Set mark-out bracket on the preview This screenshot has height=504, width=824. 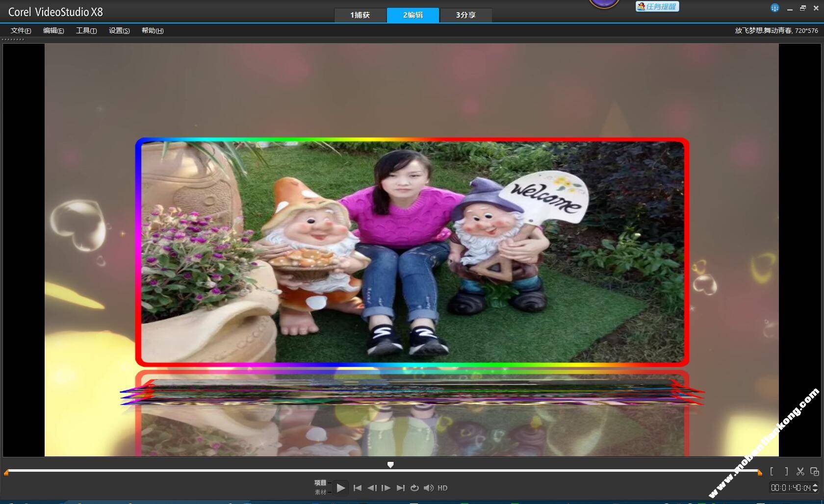(x=786, y=472)
